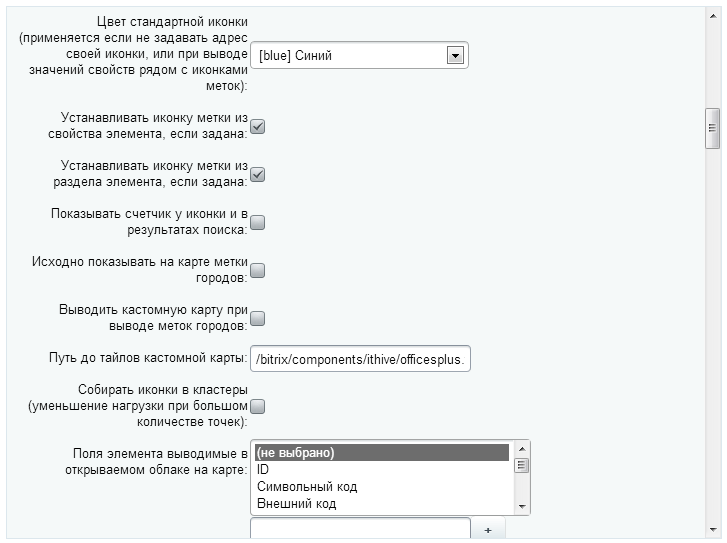
Task: Select "Символьный код" in the fields list
Action: coord(381,486)
